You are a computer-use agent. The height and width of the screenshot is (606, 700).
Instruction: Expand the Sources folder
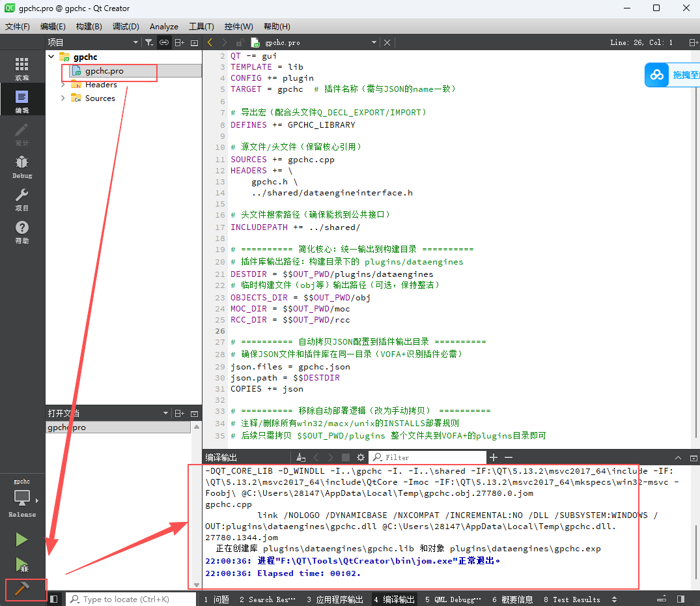[x=63, y=98]
